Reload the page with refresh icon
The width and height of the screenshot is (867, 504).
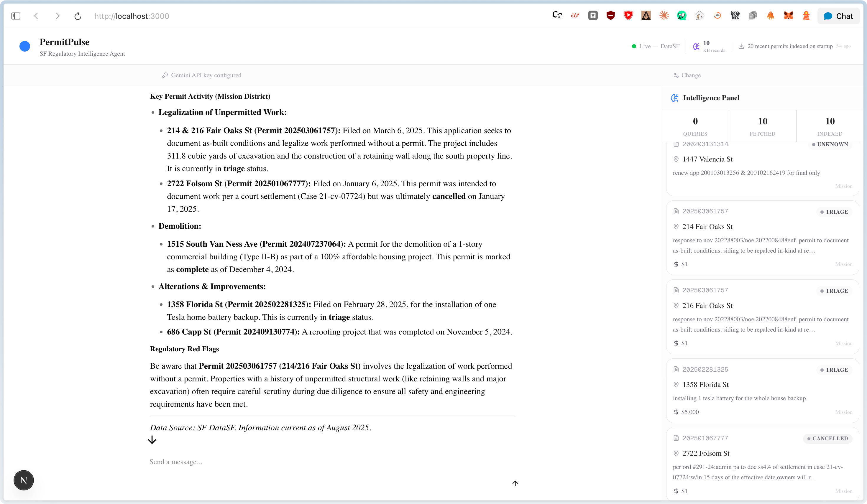pyautogui.click(x=78, y=16)
